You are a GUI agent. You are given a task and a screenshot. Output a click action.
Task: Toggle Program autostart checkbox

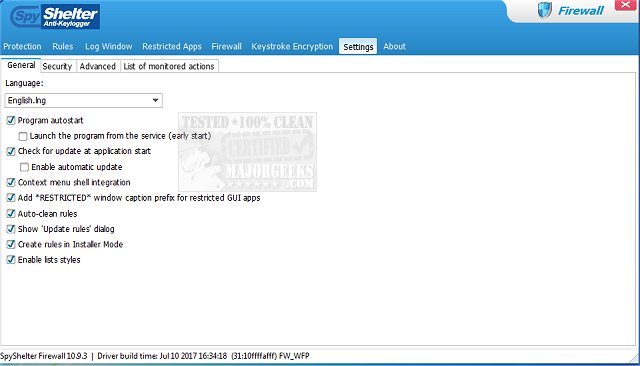11,120
